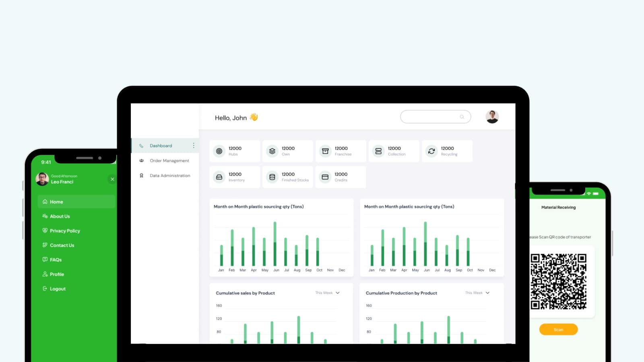Dismiss the greeting with the X toggle
This screenshot has height=362, width=644.
point(112,179)
